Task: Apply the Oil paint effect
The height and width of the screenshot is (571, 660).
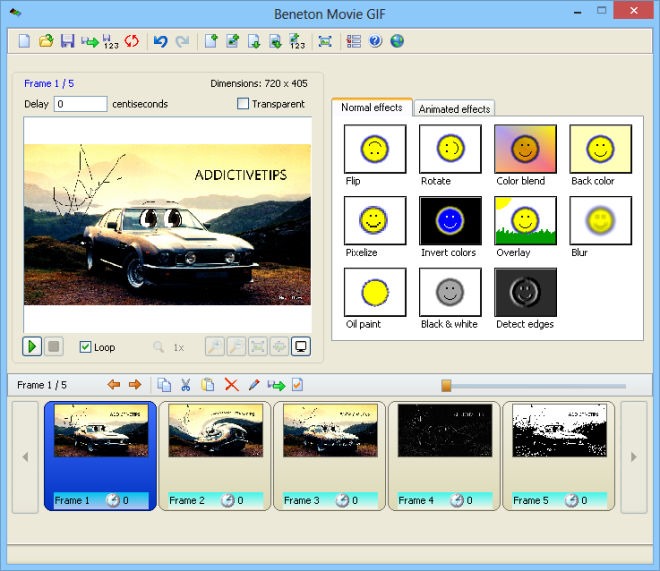Action: point(375,292)
